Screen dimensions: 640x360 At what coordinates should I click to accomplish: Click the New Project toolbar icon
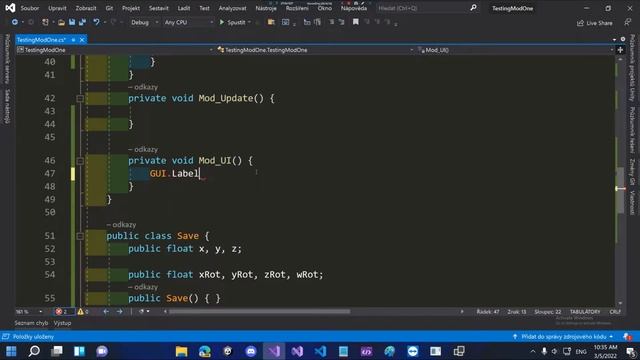coord(45,22)
